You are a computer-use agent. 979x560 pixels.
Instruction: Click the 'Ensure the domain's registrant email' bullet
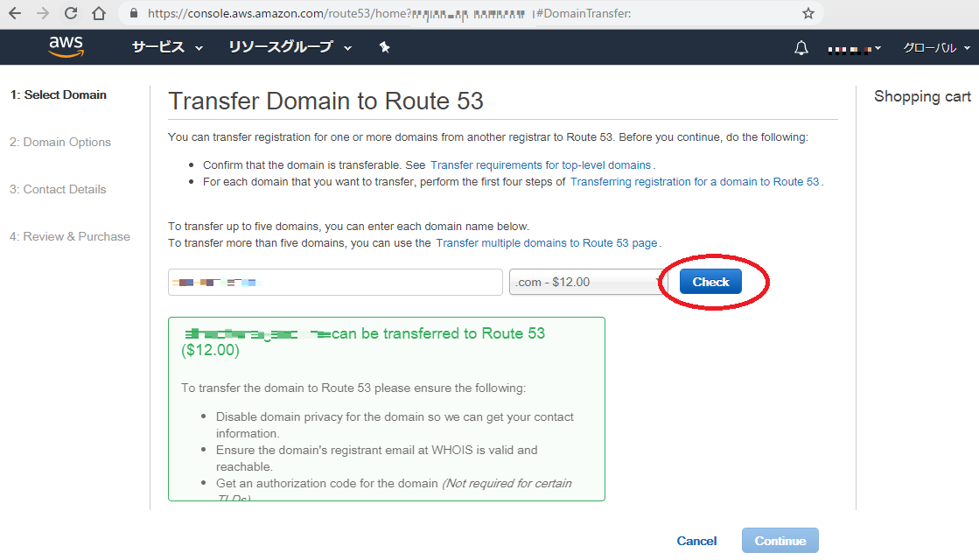(376, 458)
